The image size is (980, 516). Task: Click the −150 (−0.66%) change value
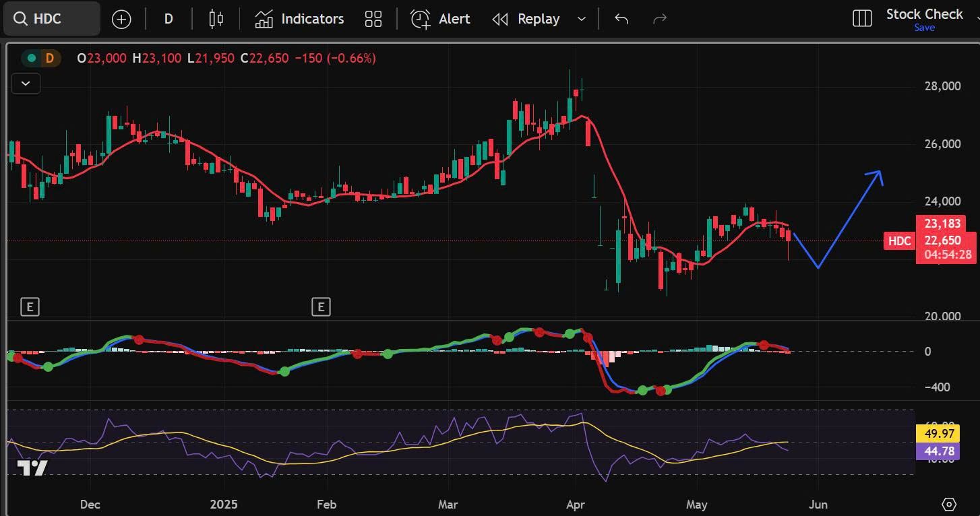335,59
